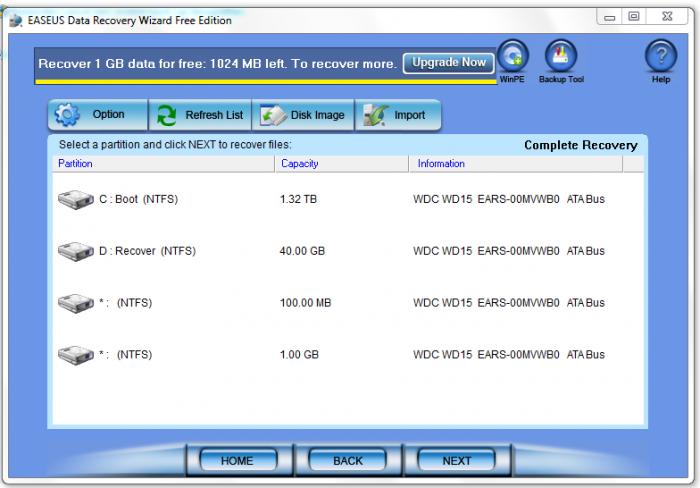The image size is (700, 488).
Task: Click the EASEUS app icon in title bar
Action: point(16,20)
